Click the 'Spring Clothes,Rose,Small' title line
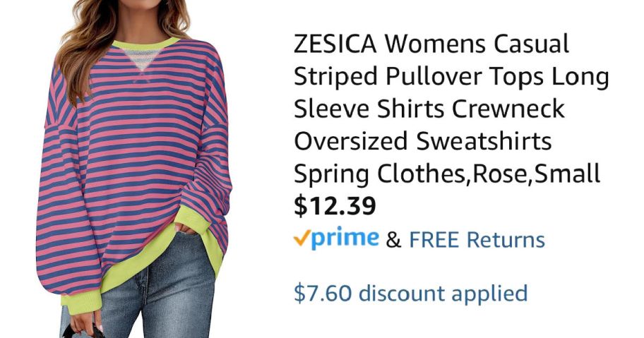Viewport: 644px width, 338px height. 447,174
